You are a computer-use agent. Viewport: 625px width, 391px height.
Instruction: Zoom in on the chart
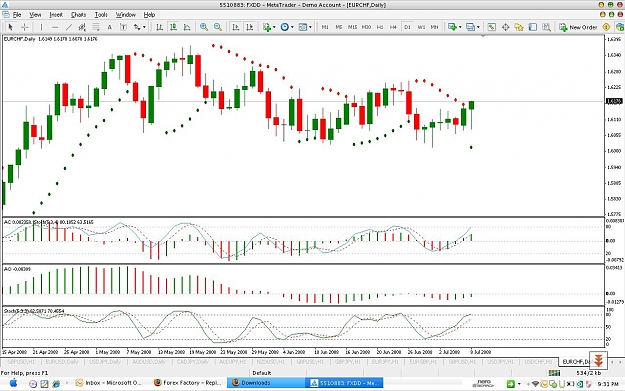pyautogui.click(x=204, y=27)
